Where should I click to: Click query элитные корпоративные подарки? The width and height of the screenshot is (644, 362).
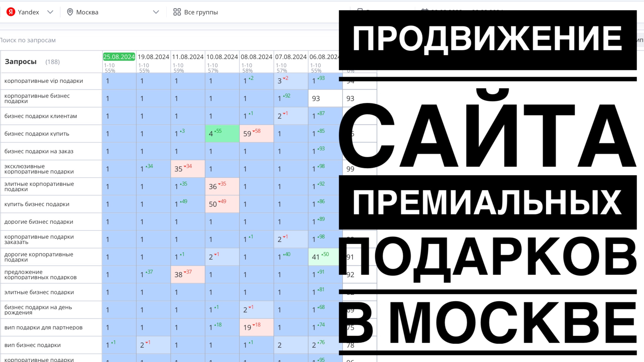coord(39,187)
